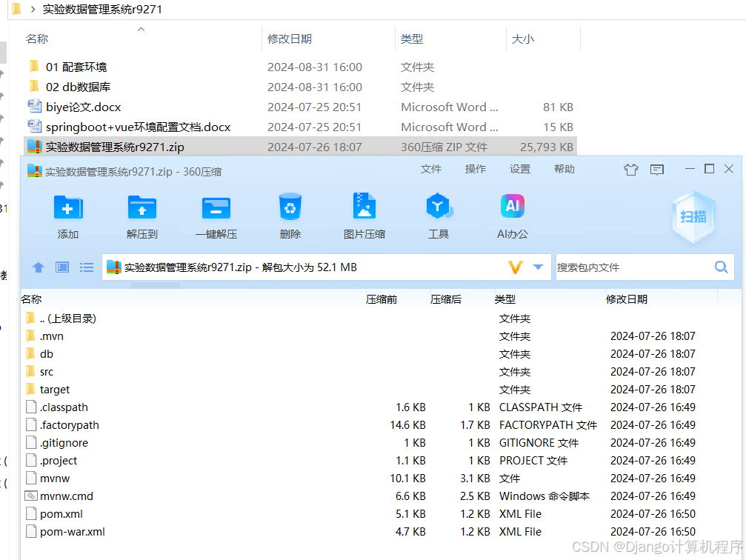Open the 文件 (File) menu
The image size is (746, 560).
click(x=431, y=169)
